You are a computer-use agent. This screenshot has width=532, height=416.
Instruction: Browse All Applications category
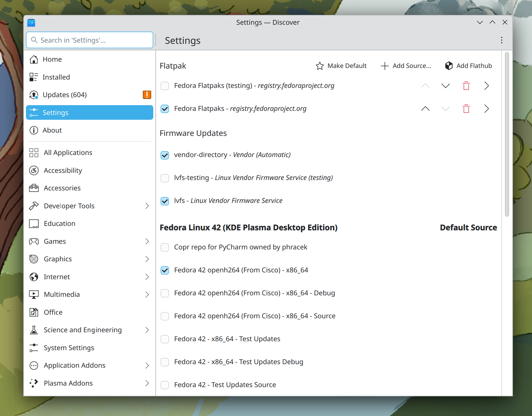[89, 153]
